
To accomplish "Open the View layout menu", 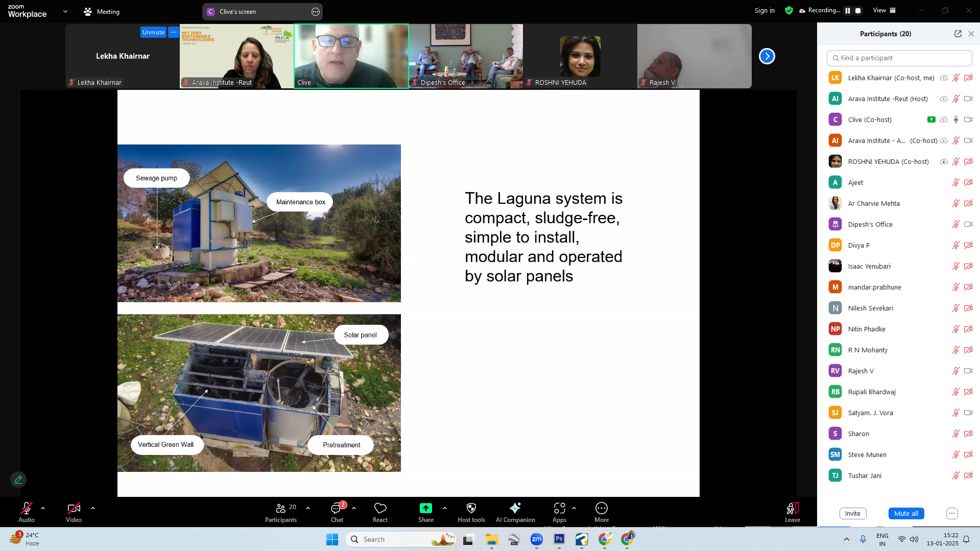I will (885, 10).
